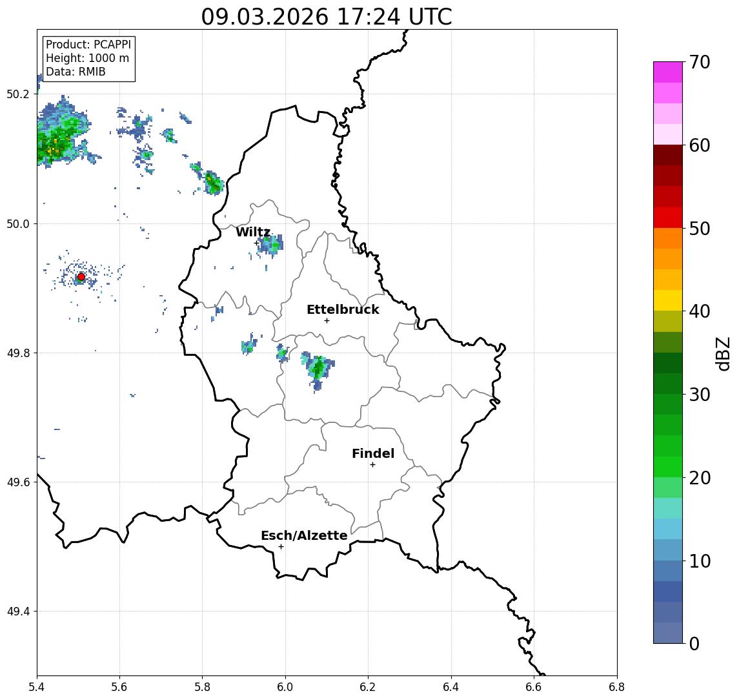
Task: Click the longitude axis label 5.8
Action: (x=203, y=687)
